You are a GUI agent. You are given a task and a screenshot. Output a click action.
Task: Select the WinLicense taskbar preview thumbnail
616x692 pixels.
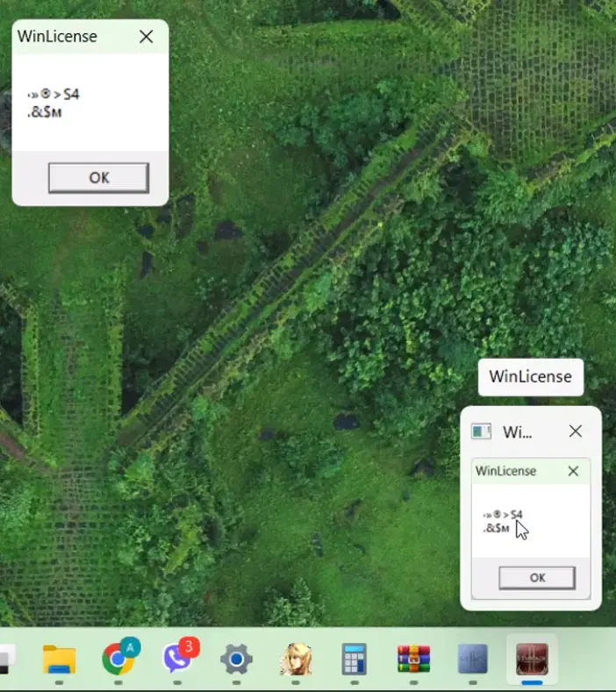tap(531, 529)
